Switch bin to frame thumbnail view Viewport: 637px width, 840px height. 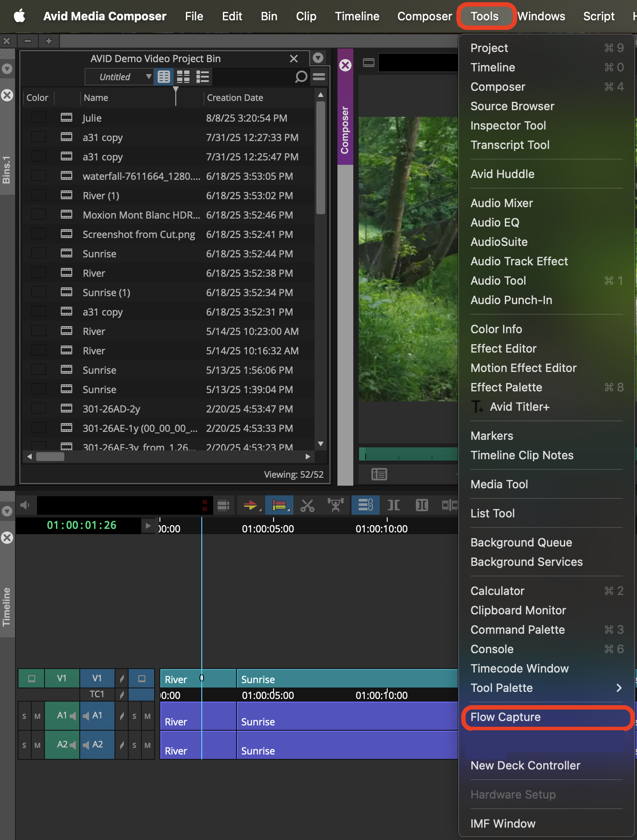click(x=183, y=77)
